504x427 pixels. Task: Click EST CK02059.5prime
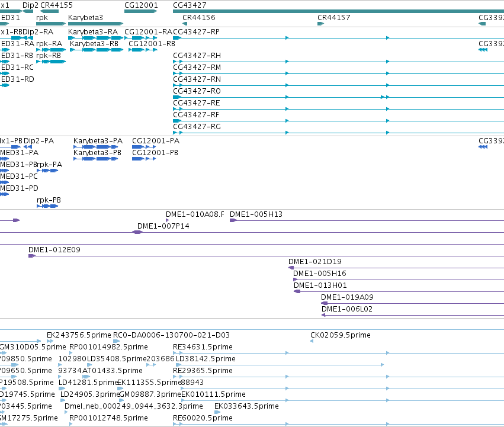(312, 341)
